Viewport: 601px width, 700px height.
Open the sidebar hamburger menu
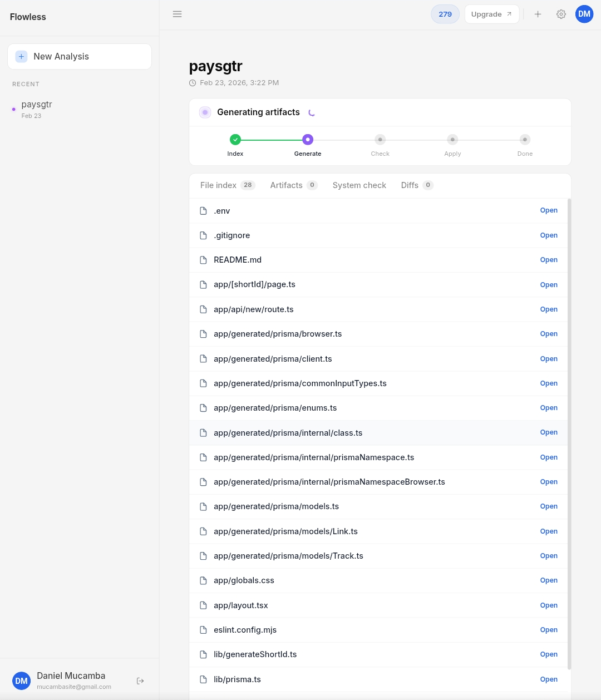tap(177, 14)
